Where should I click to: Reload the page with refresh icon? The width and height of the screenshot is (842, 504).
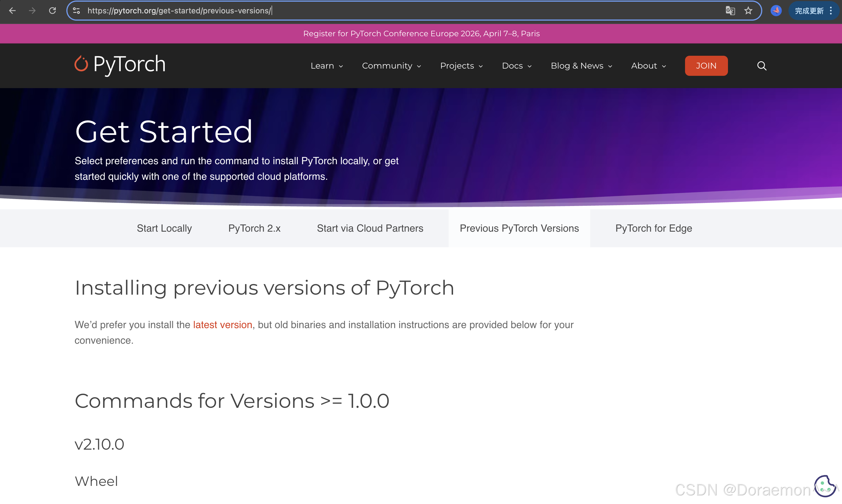52,11
